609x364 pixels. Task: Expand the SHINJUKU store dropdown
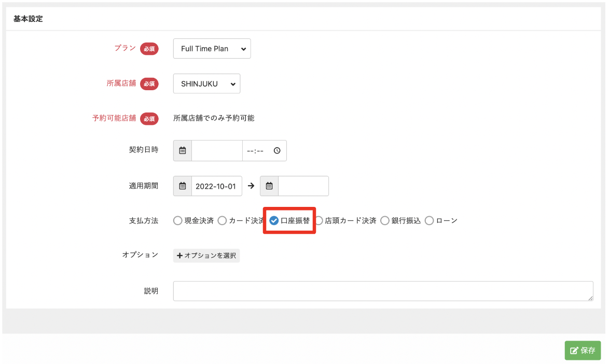coord(206,83)
